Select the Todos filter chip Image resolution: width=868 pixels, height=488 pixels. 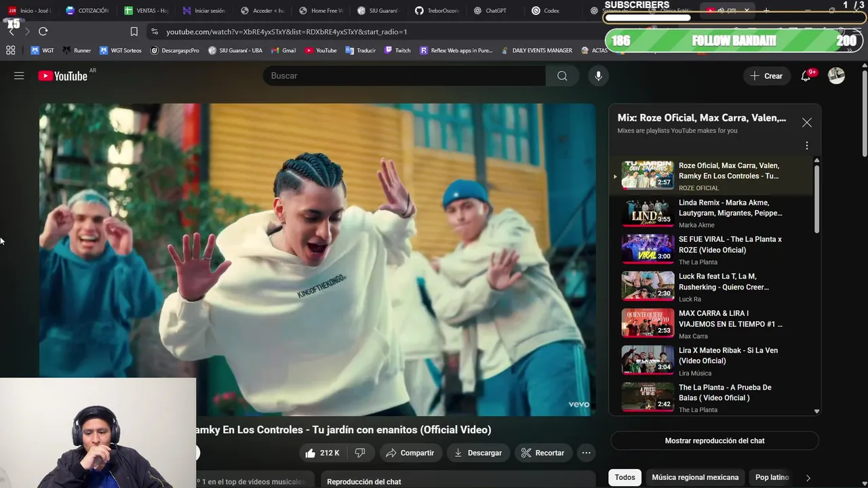point(625,477)
